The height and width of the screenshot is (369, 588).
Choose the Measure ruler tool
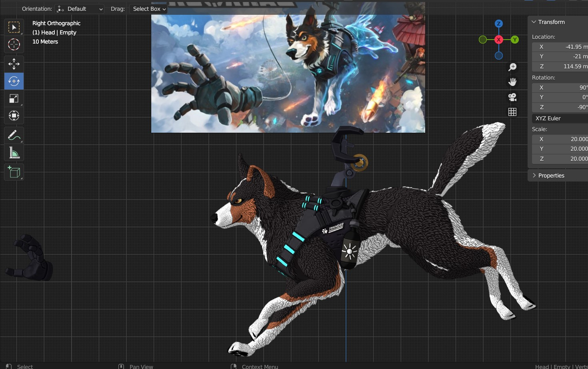click(14, 153)
